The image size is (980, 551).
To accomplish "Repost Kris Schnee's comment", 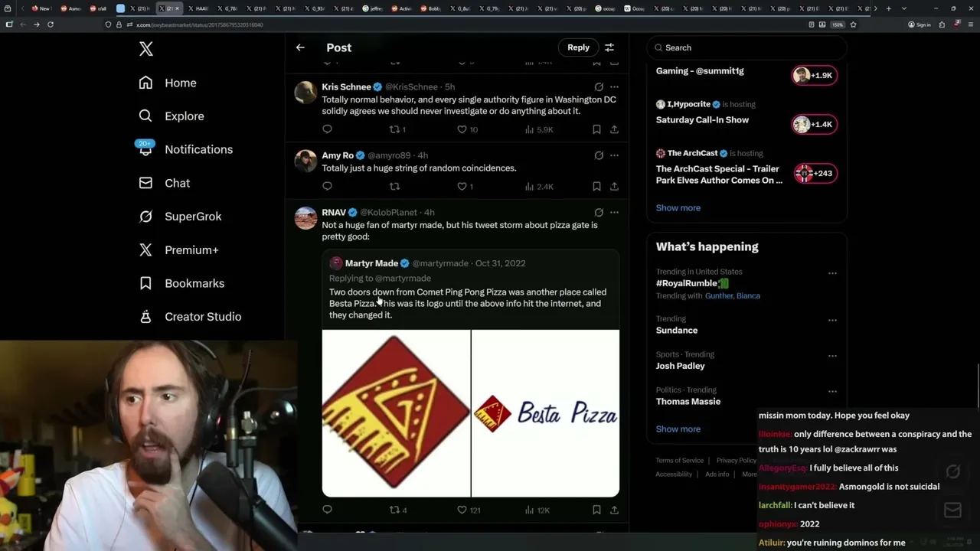I will coord(397,129).
